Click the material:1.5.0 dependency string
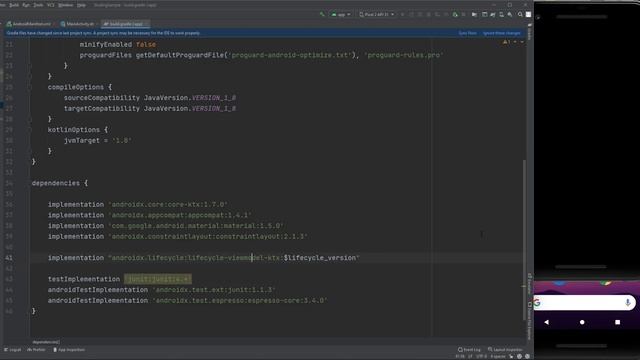The width and height of the screenshot is (640, 360). pos(196,226)
